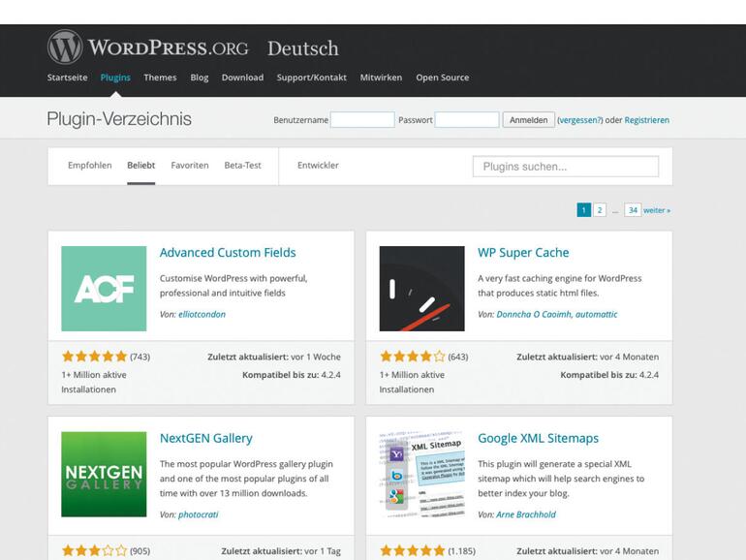This screenshot has height=560, width=746.
Task: Open the WP Super Cache speedometer icon
Action: click(x=422, y=289)
